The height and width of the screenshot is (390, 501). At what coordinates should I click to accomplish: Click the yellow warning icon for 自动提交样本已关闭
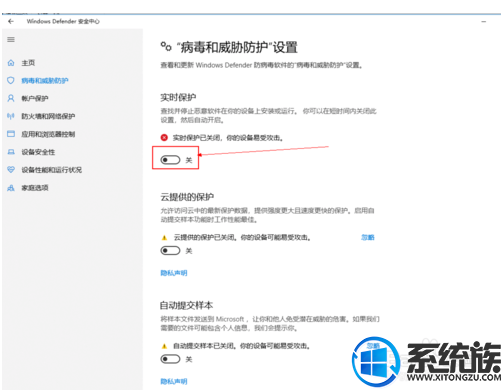[x=164, y=346]
